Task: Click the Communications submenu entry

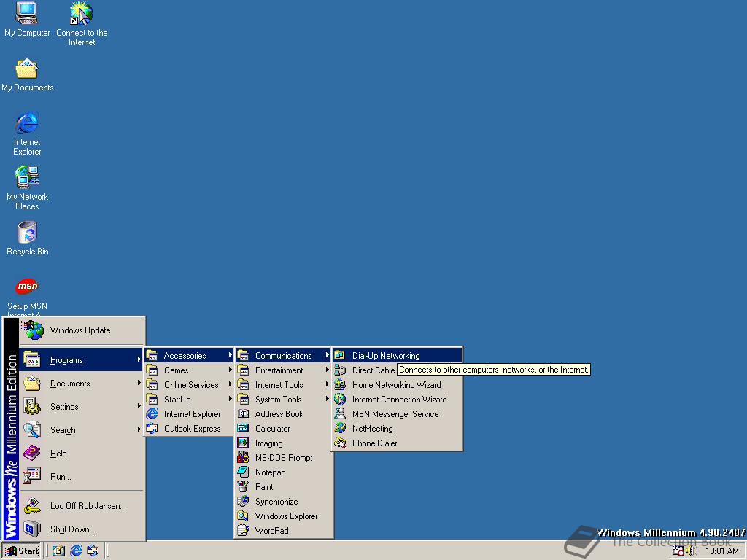Action: 284,355
